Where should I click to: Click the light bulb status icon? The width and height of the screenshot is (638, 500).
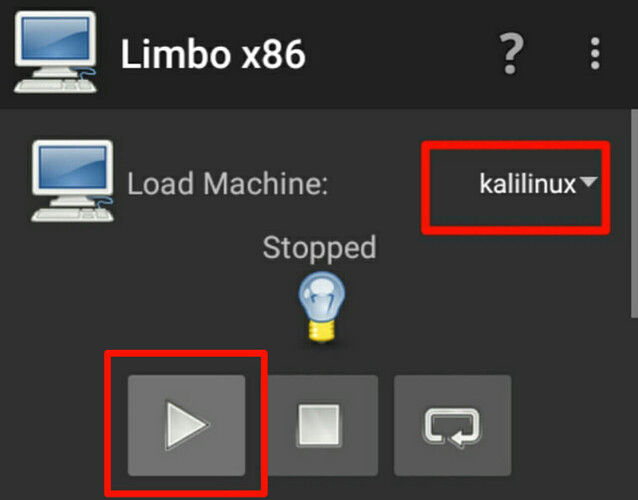tap(322, 307)
